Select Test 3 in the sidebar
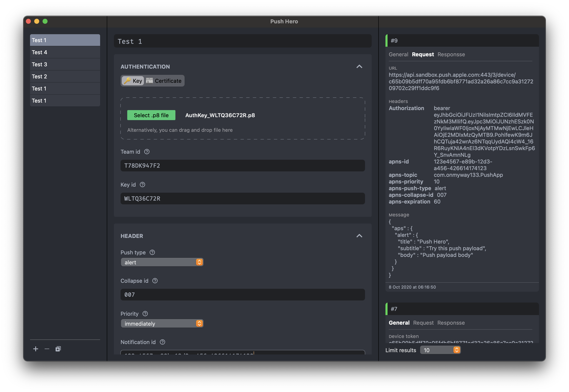The image size is (569, 392). click(65, 64)
